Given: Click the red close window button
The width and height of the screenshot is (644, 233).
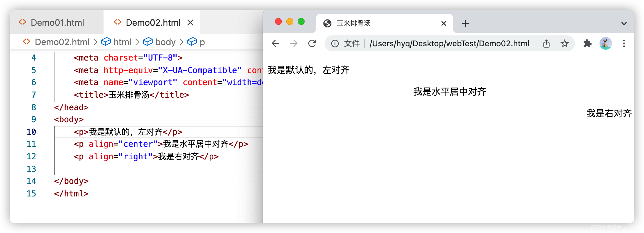Looking at the screenshot, I should tap(278, 21).
